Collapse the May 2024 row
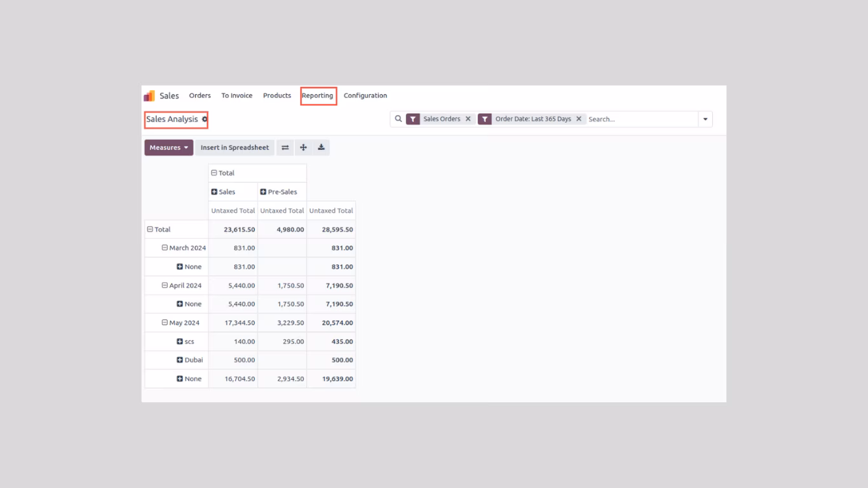This screenshot has height=488, width=868. point(165,323)
